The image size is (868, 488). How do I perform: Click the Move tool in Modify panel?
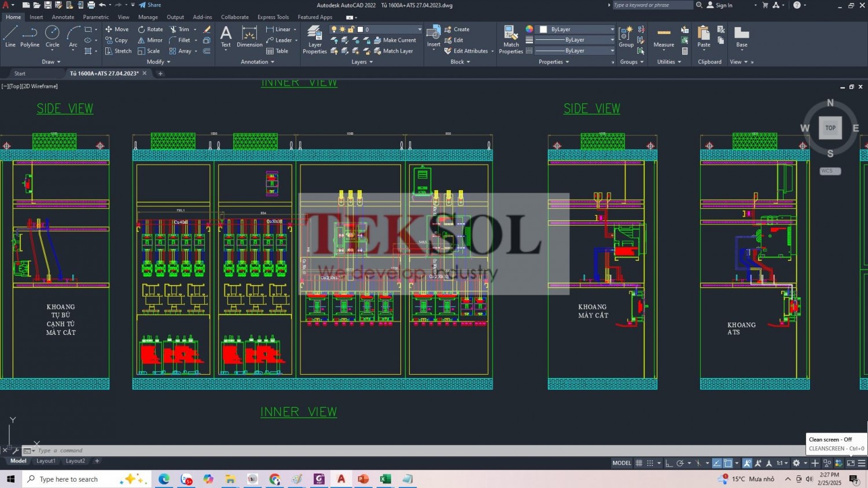tap(117, 29)
